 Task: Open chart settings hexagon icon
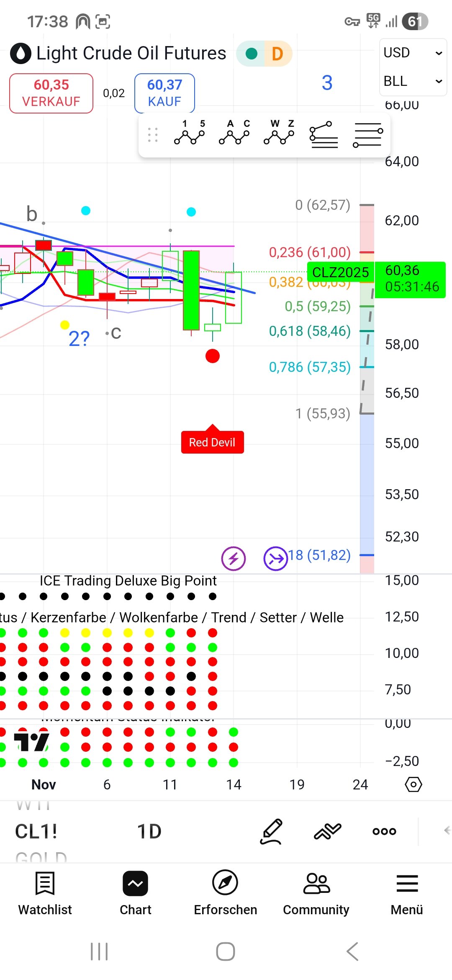pos(413,784)
